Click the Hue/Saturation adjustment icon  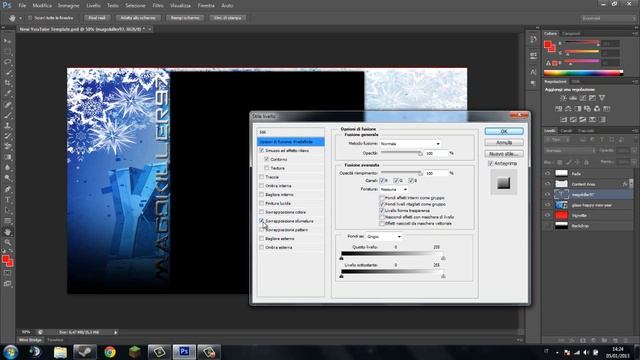click(x=558, y=109)
